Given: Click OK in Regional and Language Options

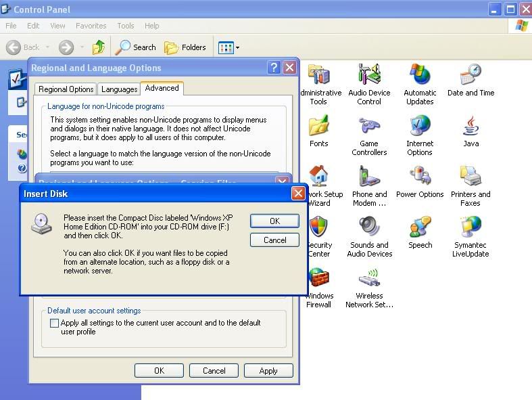Looking at the screenshot, I should [x=159, y=371].
